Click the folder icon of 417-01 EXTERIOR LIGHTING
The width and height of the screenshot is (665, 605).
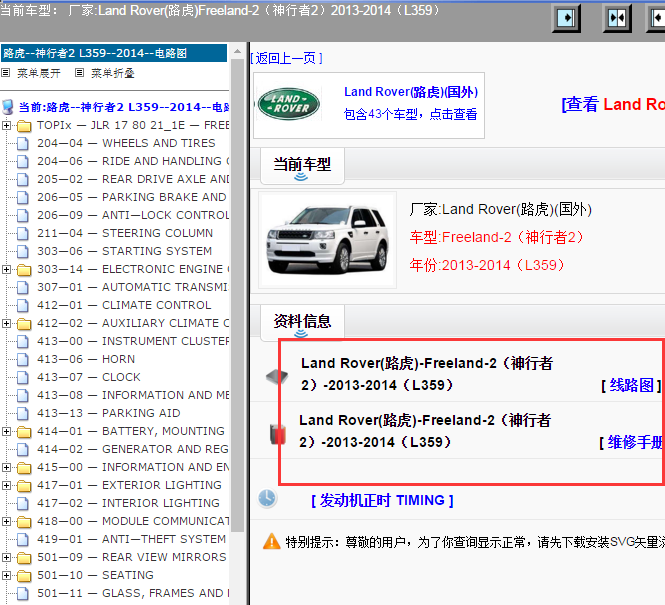click(24, 486)
